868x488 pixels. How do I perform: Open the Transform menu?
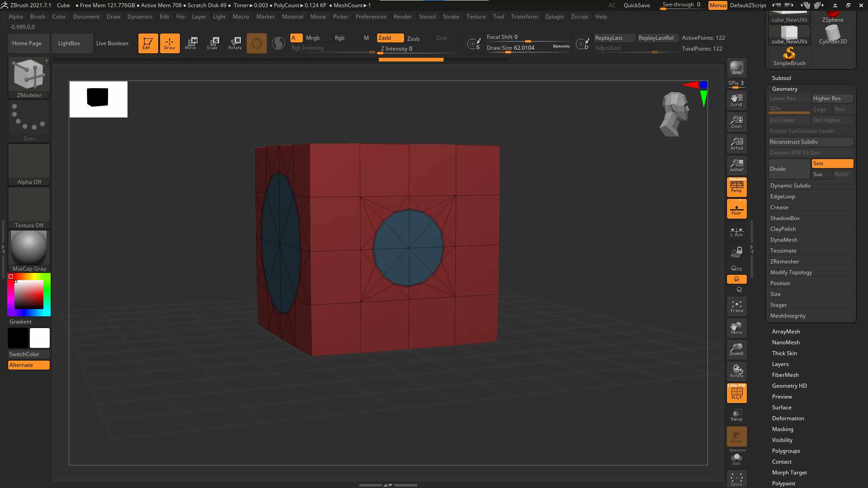(x=524, y=17)
